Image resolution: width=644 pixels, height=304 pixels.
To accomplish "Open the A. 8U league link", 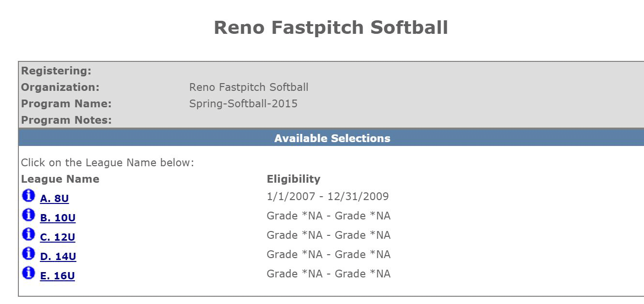I will (54, 199).
